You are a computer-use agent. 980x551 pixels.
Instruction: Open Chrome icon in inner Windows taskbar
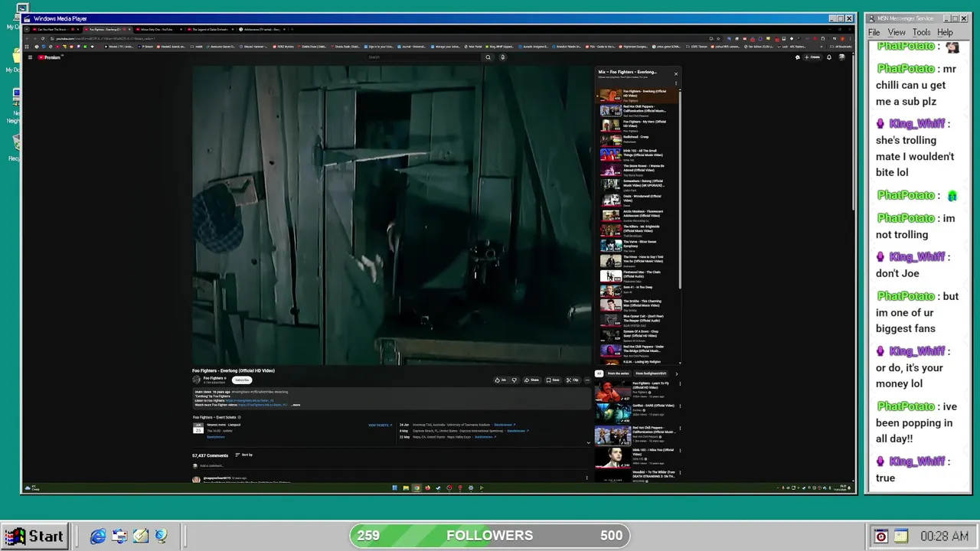click(416, 488)
